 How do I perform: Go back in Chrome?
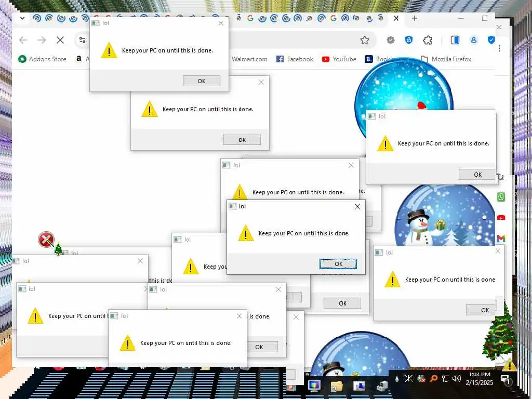[x=23, y=41]
